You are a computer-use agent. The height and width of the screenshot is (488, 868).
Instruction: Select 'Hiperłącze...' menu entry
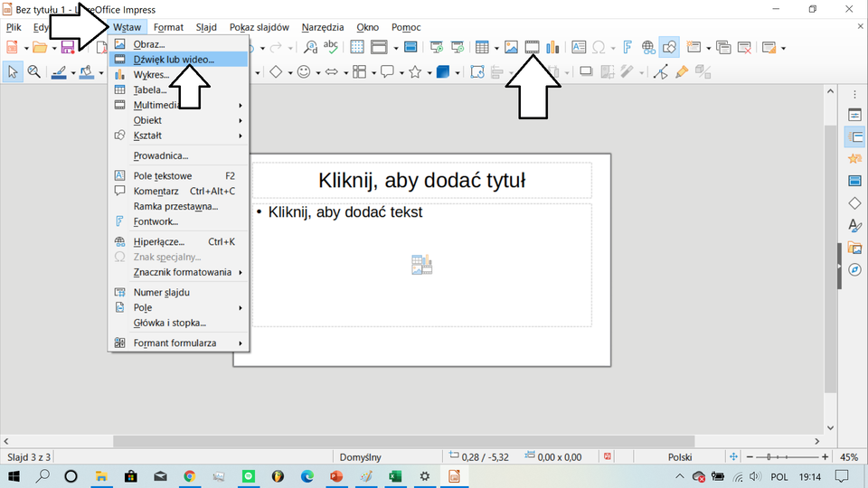(178, 242)
